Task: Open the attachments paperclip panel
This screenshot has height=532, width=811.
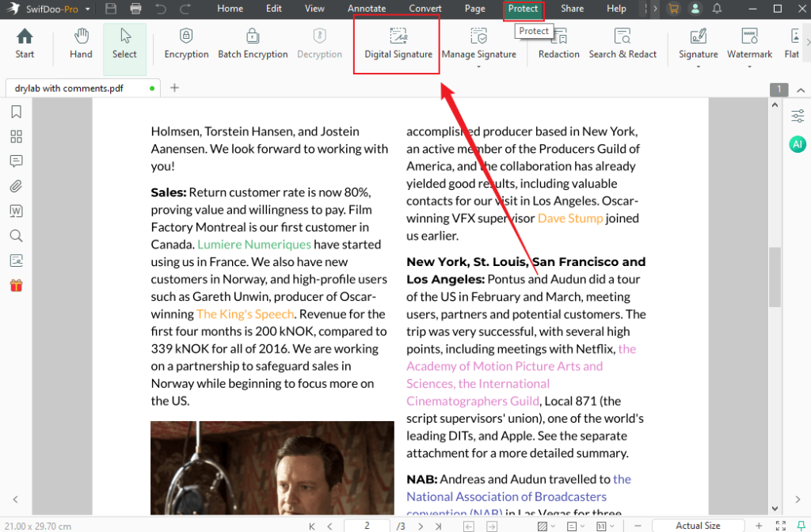Action: [x=16, y=187]
